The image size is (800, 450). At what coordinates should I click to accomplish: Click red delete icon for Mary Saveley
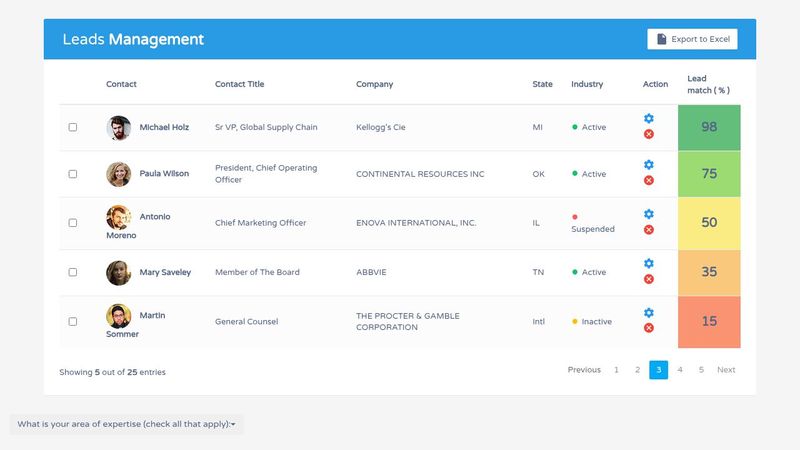(648, 279)
